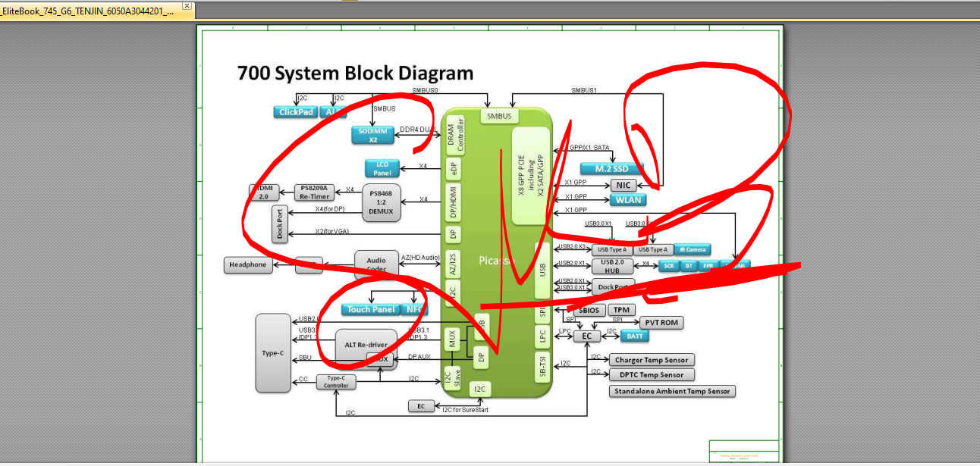
Task: Click the NFC block
Action: [x=413, y=309]
